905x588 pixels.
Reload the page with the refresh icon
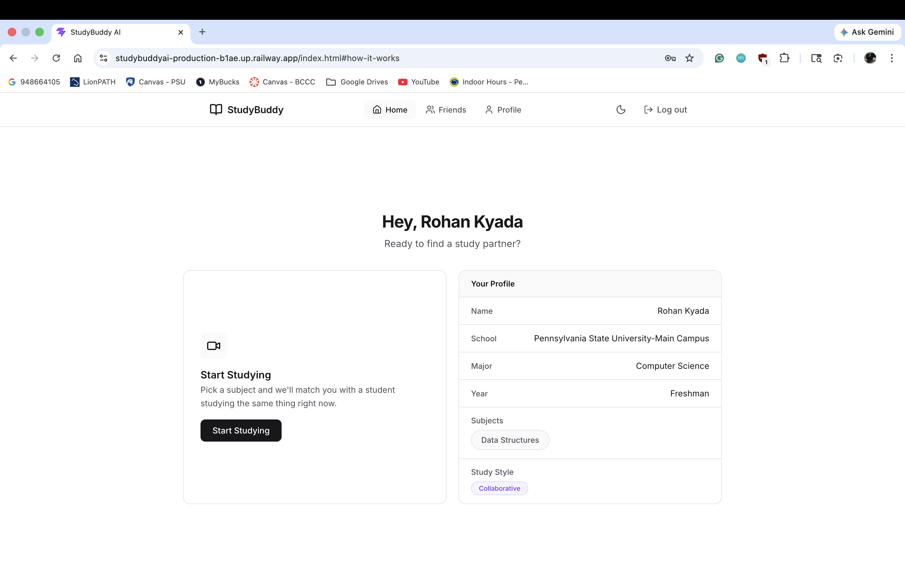(56, 58)
